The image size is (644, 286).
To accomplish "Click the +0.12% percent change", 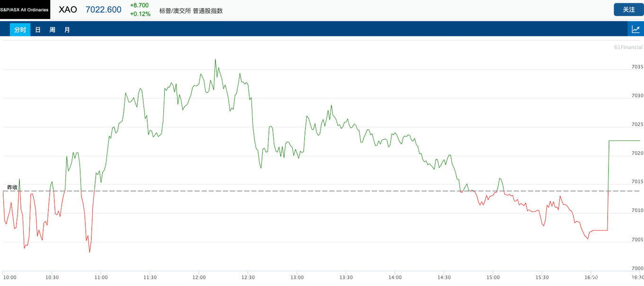I will (x=140, y=14).
